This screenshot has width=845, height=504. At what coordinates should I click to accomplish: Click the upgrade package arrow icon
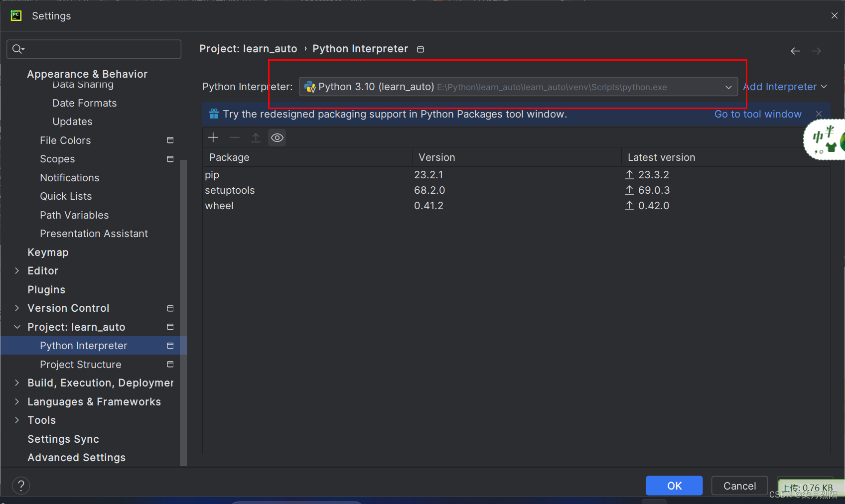pos(256,137)
